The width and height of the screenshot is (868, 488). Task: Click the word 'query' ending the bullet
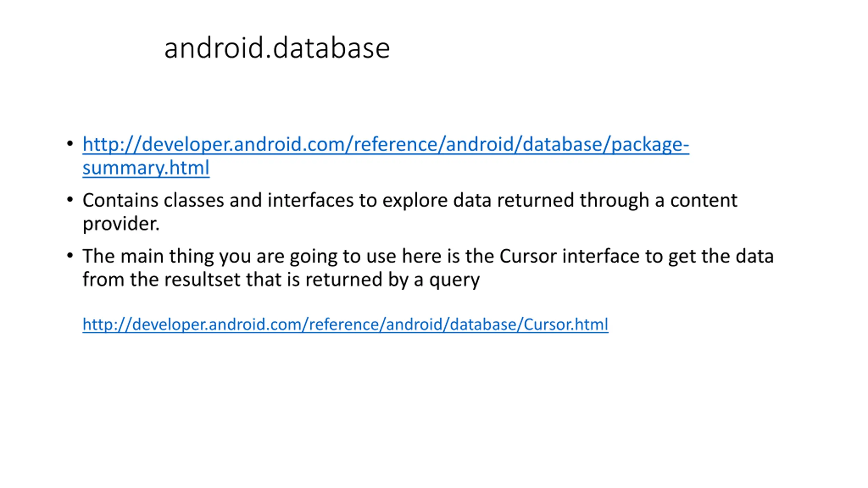[454, 280]
